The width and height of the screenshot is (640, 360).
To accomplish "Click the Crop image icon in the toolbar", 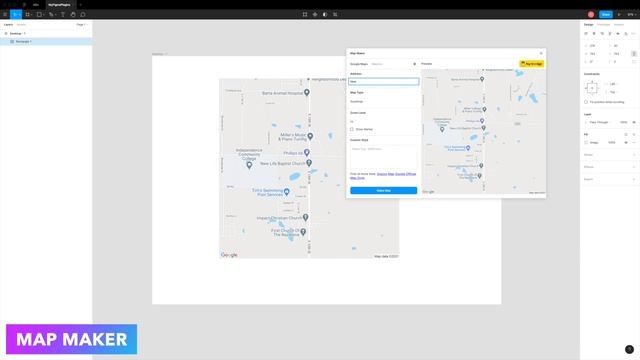I will click(335, 14).
